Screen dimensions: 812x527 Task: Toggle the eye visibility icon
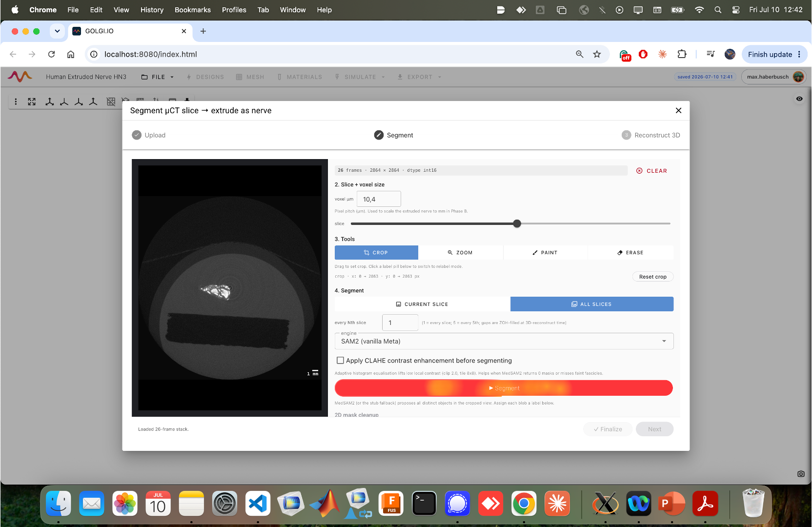(799, 99)
